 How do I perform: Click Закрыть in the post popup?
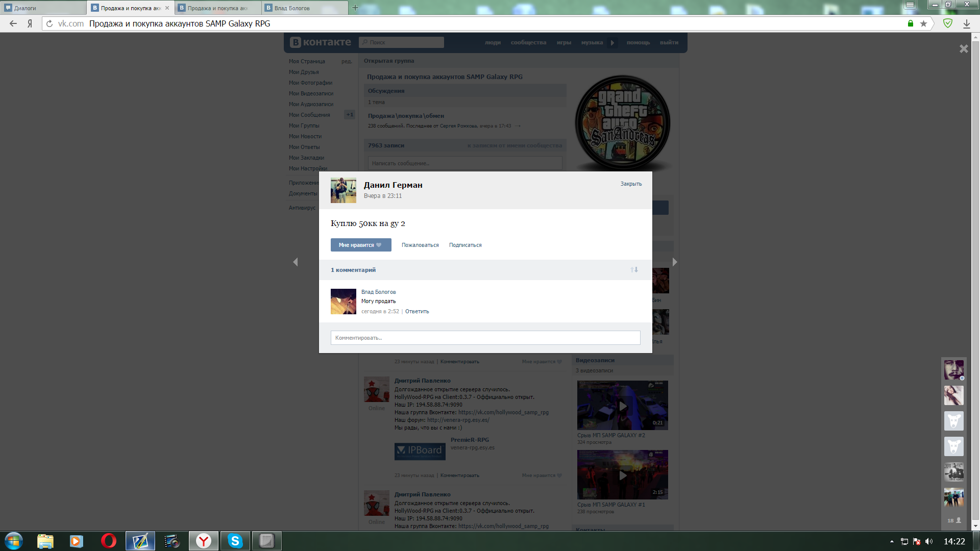pos(631,184)
